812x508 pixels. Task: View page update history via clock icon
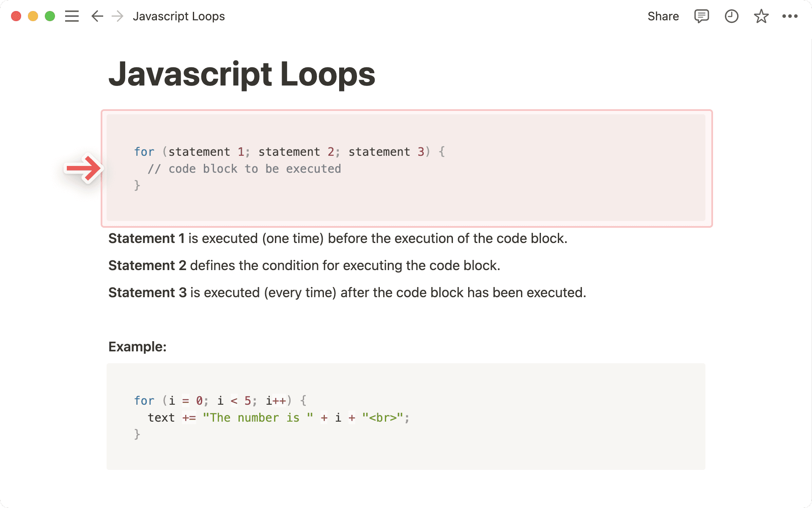click(x=731, y=16)
